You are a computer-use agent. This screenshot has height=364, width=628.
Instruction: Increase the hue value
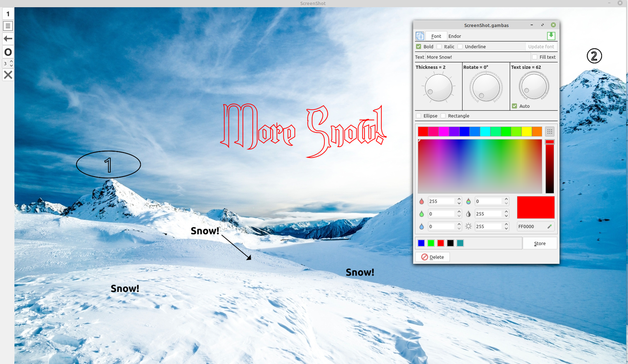506,199
